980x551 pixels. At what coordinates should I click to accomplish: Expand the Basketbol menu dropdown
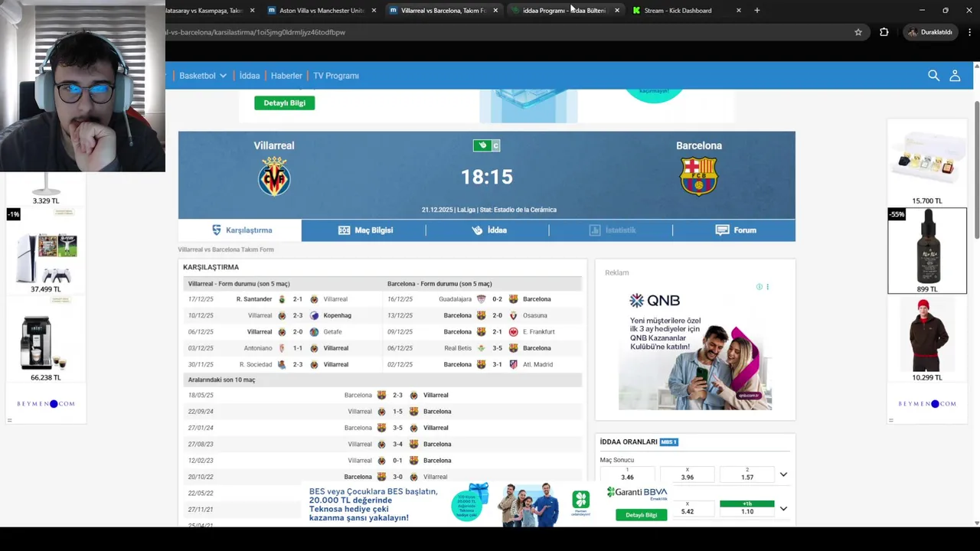tap(203, 76)
